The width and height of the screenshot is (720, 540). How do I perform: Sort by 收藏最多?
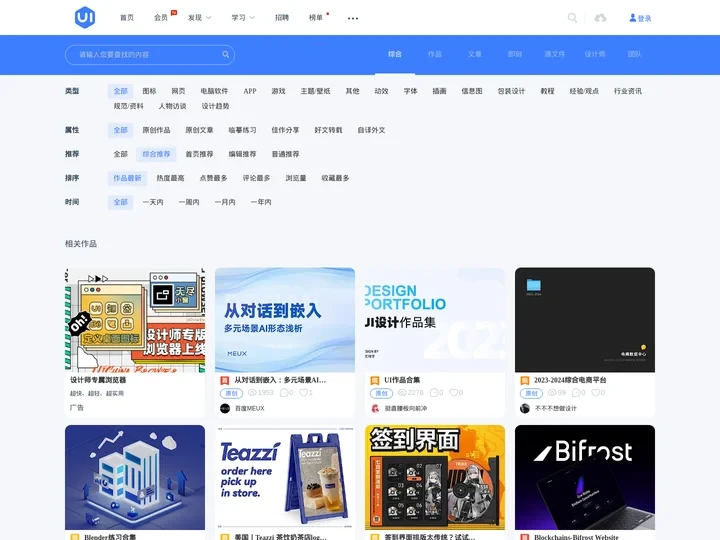(335, 178)
